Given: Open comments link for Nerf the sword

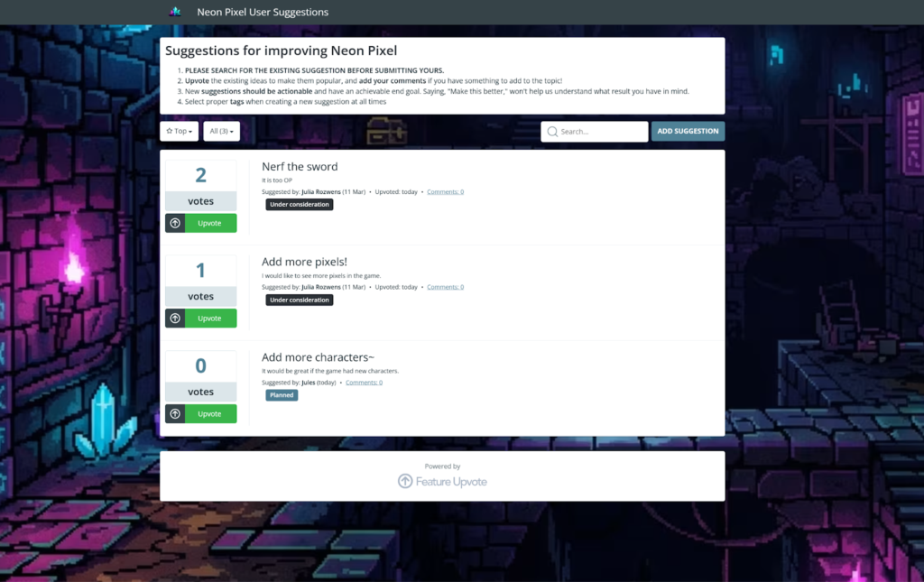Looking at the screenshot, I should [445, 192].
